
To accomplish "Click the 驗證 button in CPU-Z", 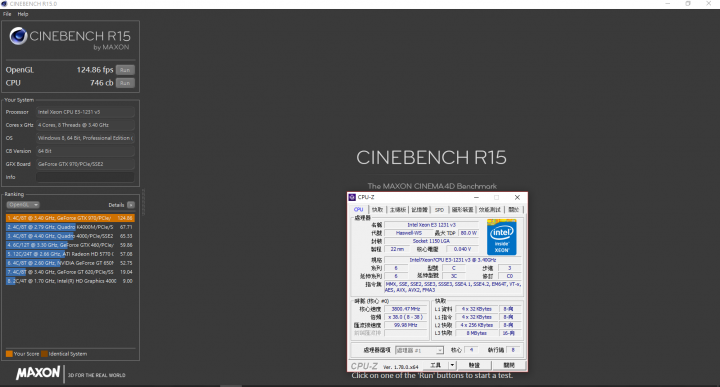I will pyautogui.click(x=474, y=365).
